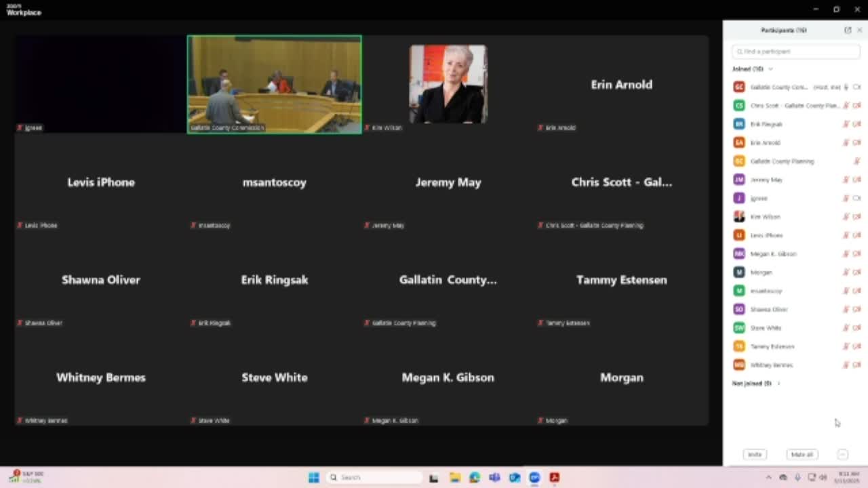Close the Participants panel
This screenshot has width=868, height=488.
(860, 30)
